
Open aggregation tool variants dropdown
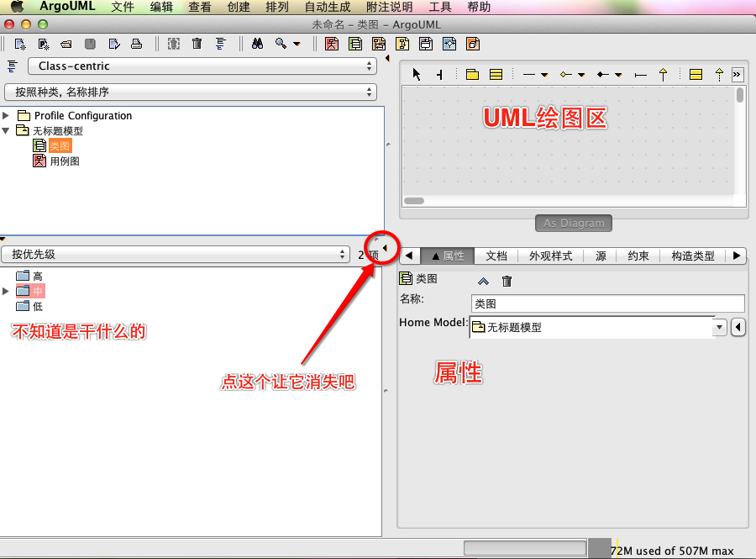tap(581, 75)
